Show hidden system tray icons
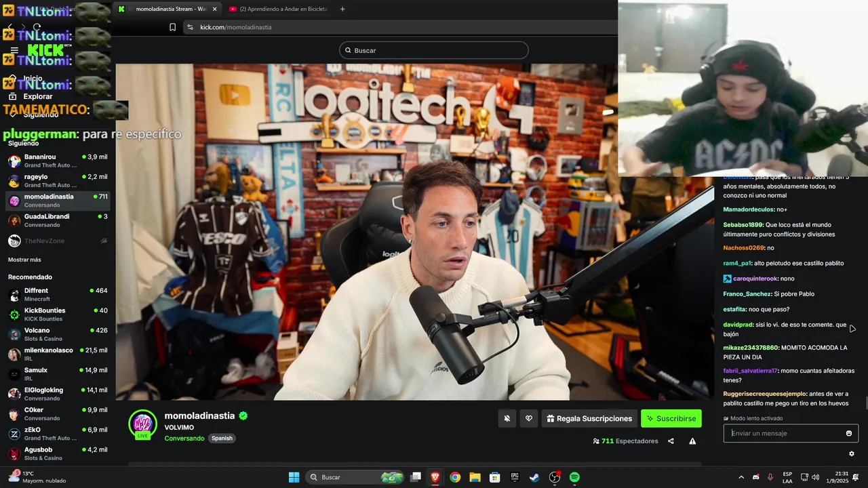The height and width of the screenshot is (488, 868). click(741, 477)
